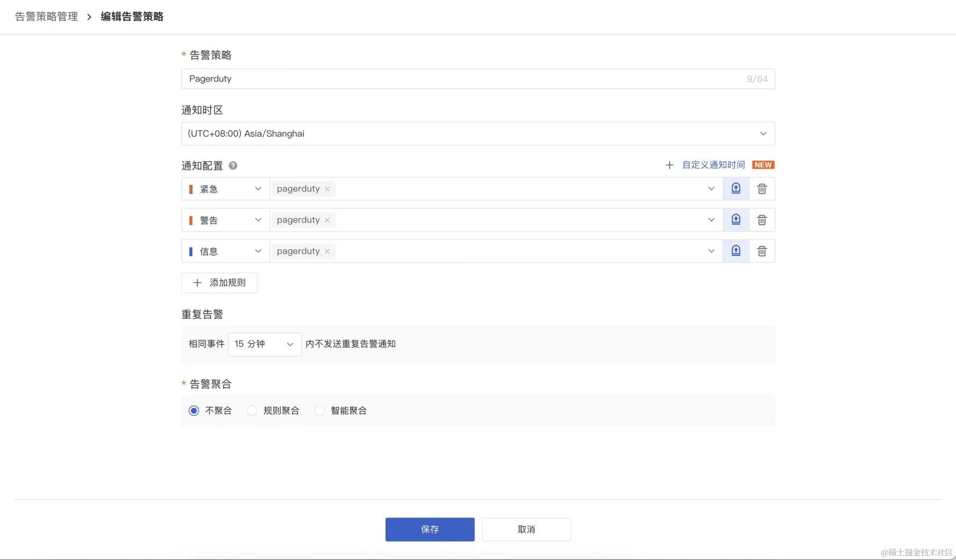Screen dimensions: 956x560
Task: Click the help icon beside 通知配置
Action: tap(233, 165)
